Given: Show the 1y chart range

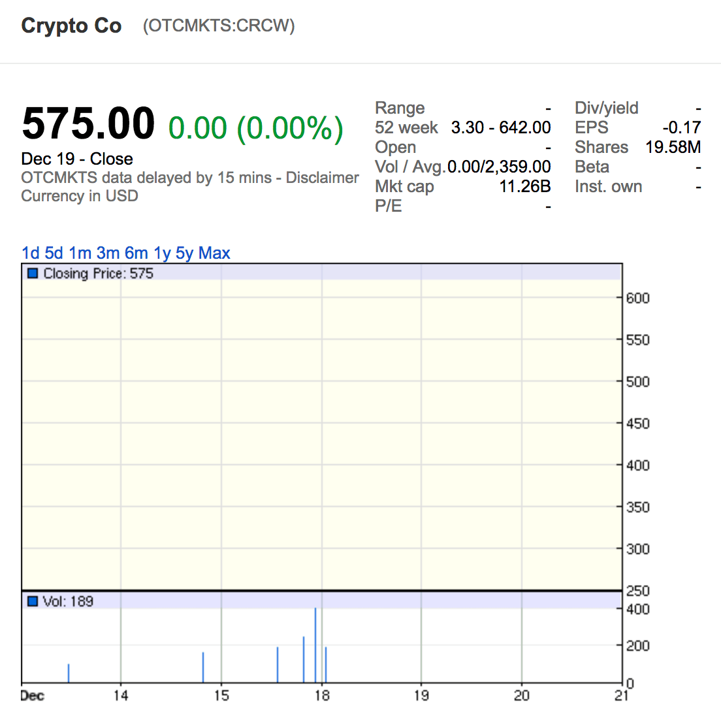Looking at the screenshot, I should tap(163, 254).
